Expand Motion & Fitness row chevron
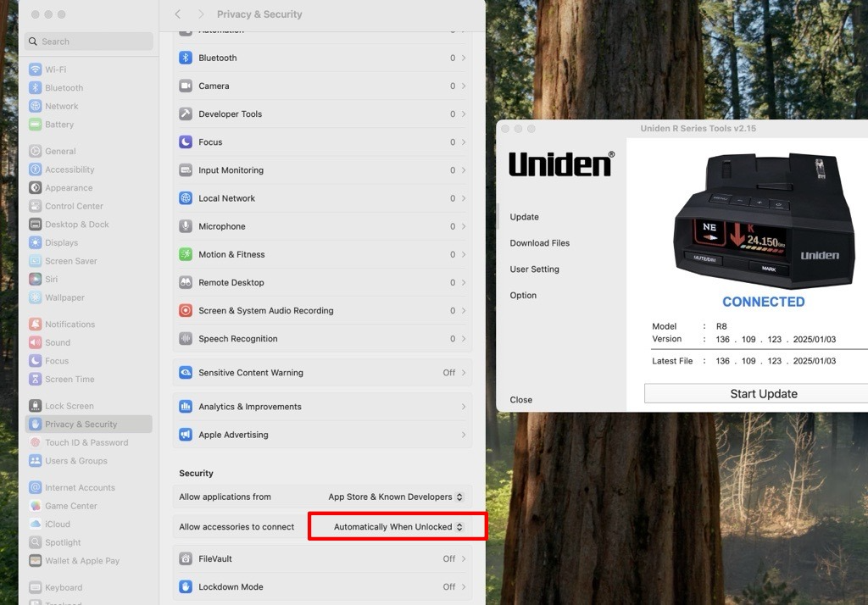Image resolution: width=868 pixels, height=605 pixels. (x=464, y=254)
